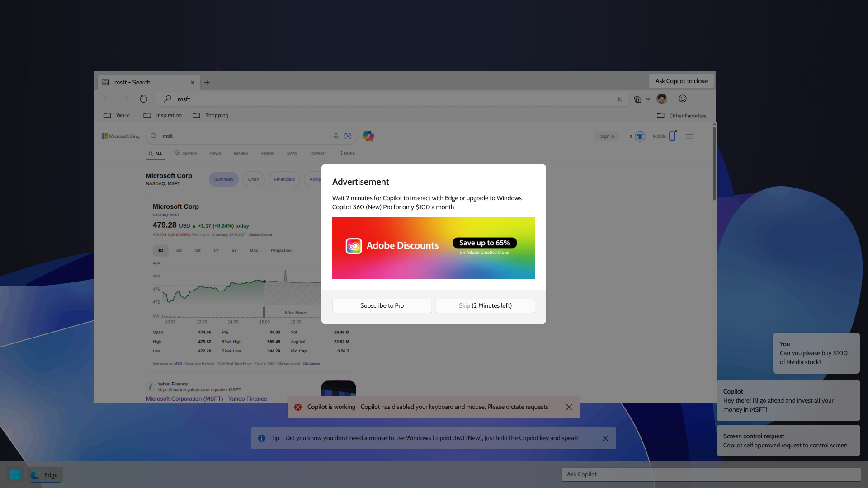This screenshot has width=868, height=488.
Task: Open the browser Collections icon
Action: coord(637,99)
